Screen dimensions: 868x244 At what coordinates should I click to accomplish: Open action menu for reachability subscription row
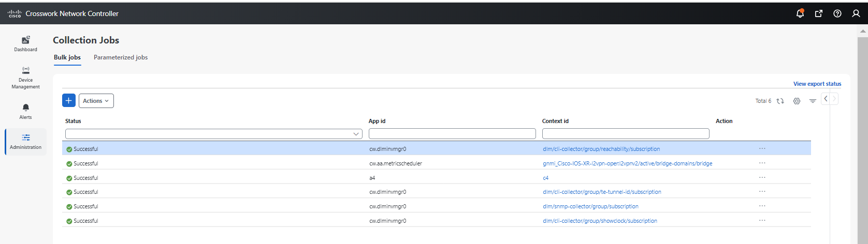(762, 148)
